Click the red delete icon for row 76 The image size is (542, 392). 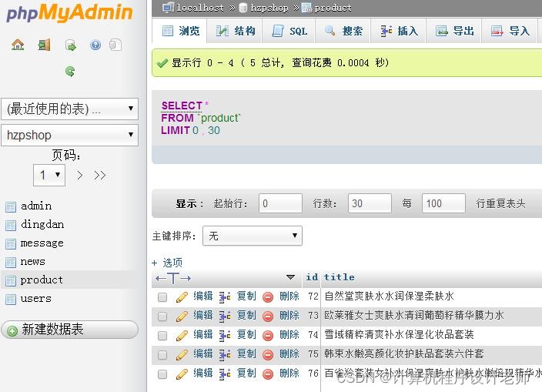tap(268, 374)
